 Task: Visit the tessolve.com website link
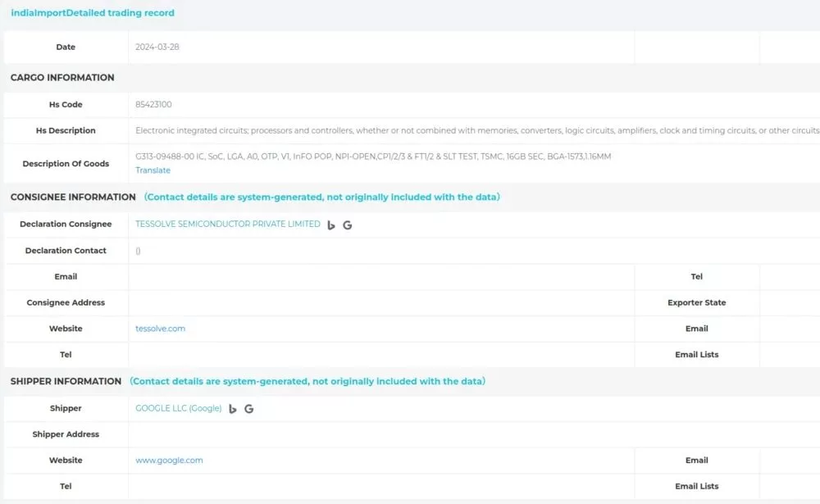(160, 329)
